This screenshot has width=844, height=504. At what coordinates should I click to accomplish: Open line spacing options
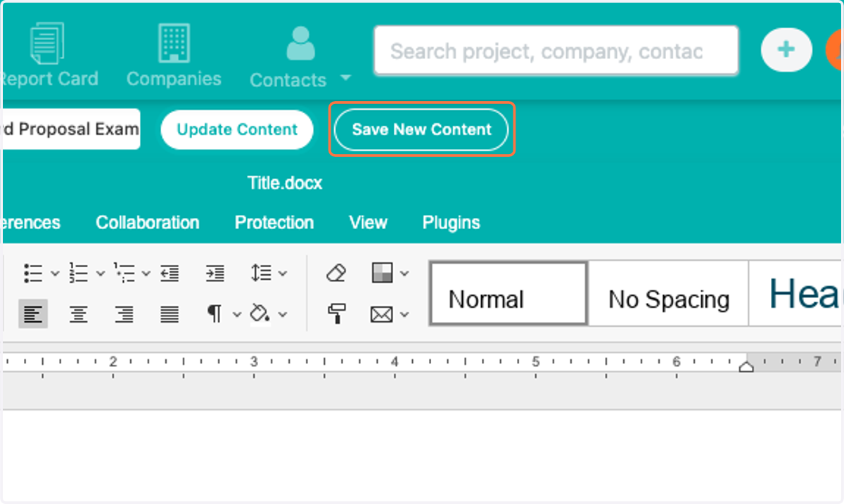tap(261, 273)
